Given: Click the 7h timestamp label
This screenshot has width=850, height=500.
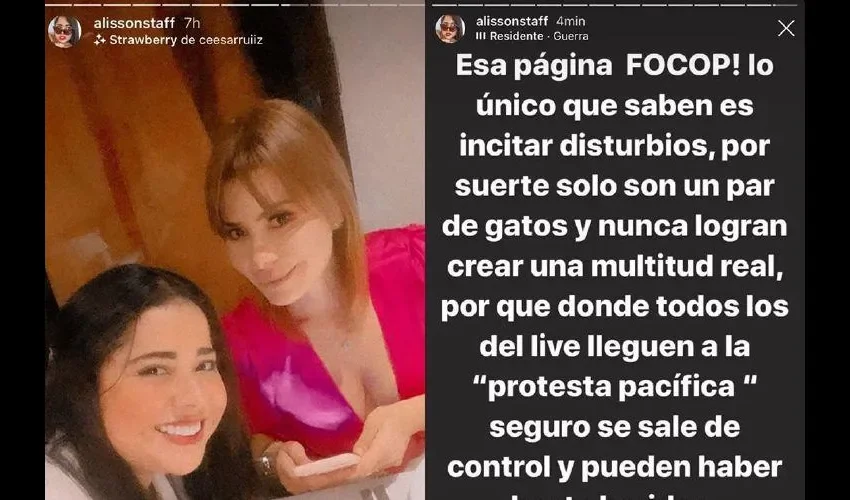Looking at the screenshot, I should pos(192,23).
